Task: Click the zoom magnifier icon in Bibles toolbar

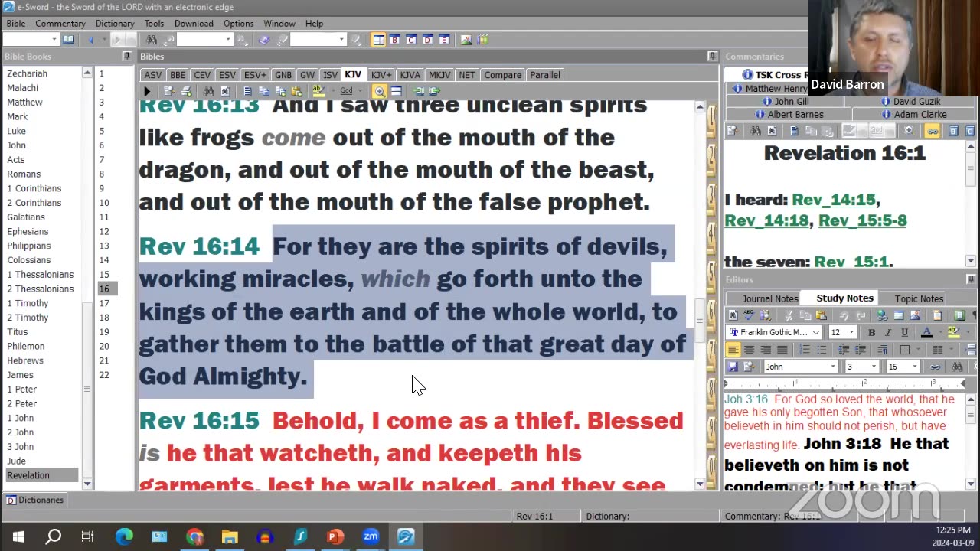Action: pos(379,91)
